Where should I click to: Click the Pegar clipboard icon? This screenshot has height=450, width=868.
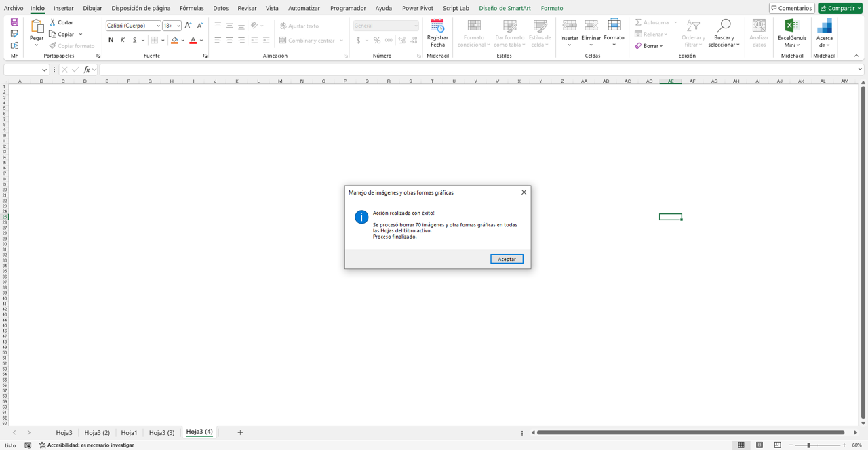(x=37, y=26)
